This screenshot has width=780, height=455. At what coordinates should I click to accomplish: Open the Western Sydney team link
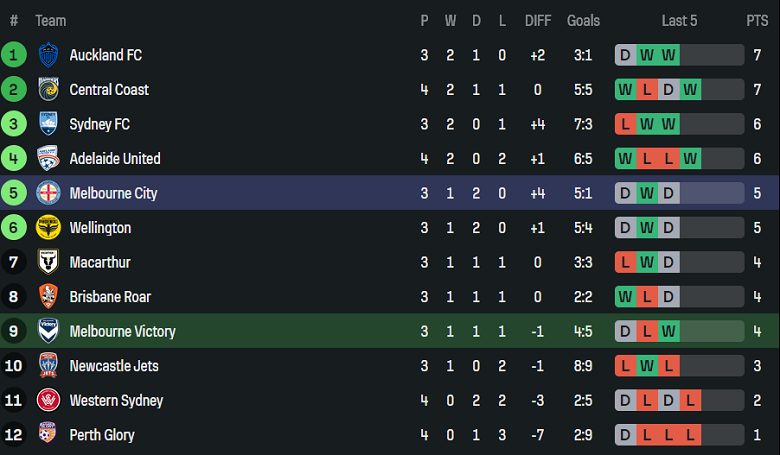116,401
